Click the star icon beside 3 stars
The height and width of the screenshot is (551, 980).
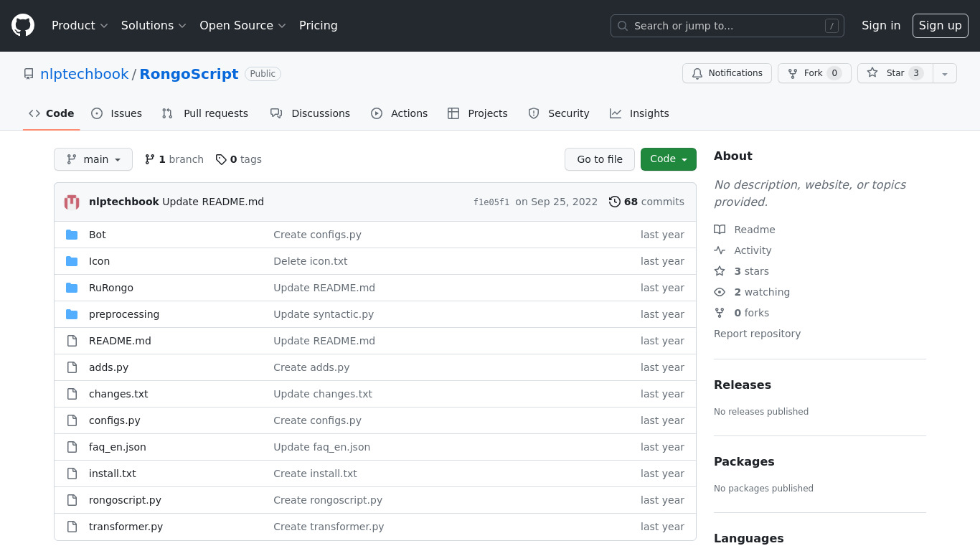(720, 271)
